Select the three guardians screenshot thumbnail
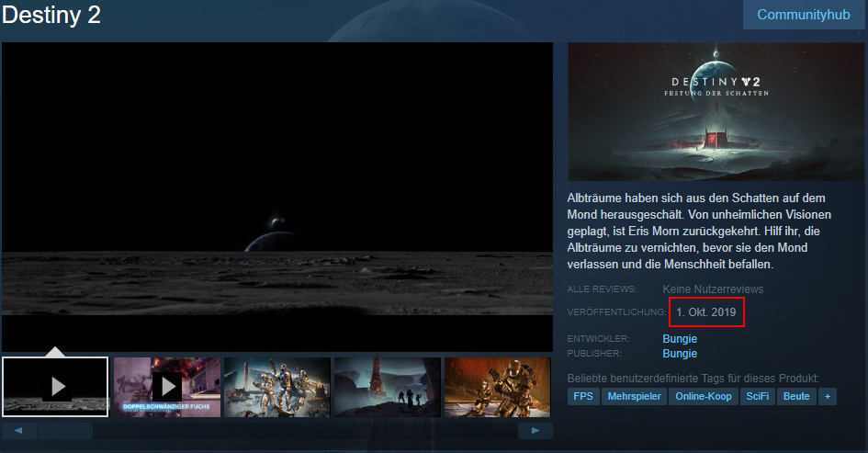 point(277,387)
